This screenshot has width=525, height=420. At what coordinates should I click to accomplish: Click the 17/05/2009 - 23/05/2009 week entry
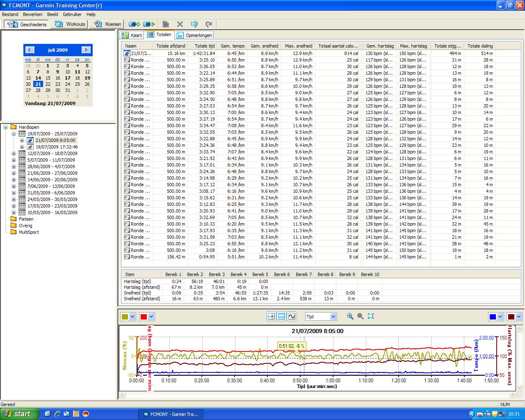52,206
